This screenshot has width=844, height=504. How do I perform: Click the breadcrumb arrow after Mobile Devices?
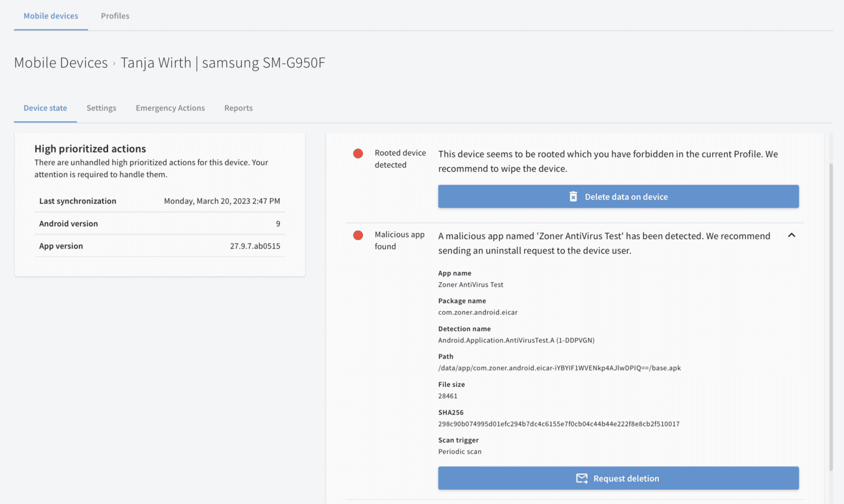114,63
